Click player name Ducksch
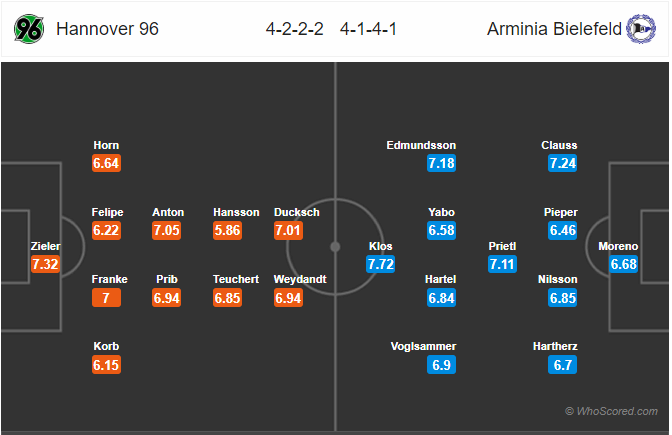Screen dimensions: 672x435 click(x=297, y=212)
